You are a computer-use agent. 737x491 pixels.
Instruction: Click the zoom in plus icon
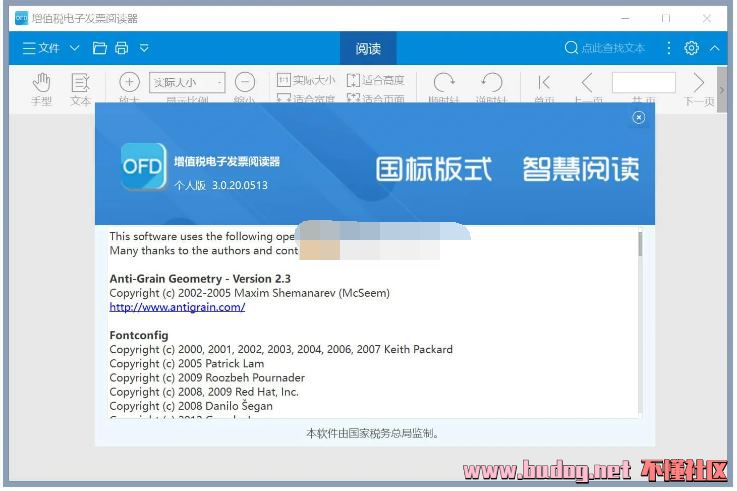[x=129, y=82]
